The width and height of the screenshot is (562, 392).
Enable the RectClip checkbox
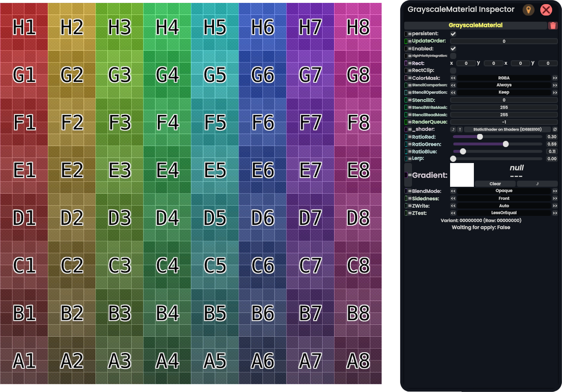tap(453, 70)
